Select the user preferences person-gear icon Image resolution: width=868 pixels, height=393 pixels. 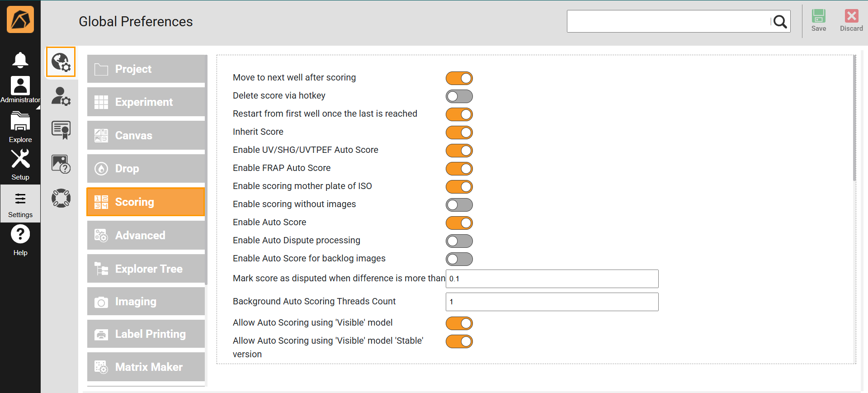61,96
